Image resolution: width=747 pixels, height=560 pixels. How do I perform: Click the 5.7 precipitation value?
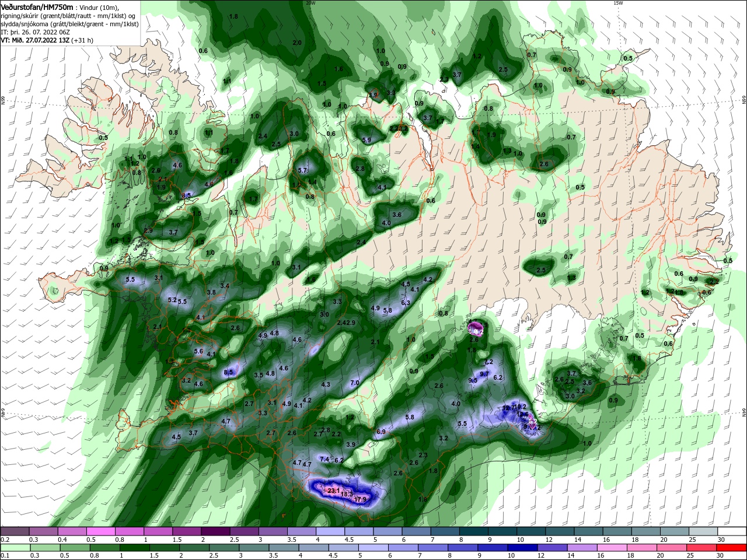[x=302, y=170]
